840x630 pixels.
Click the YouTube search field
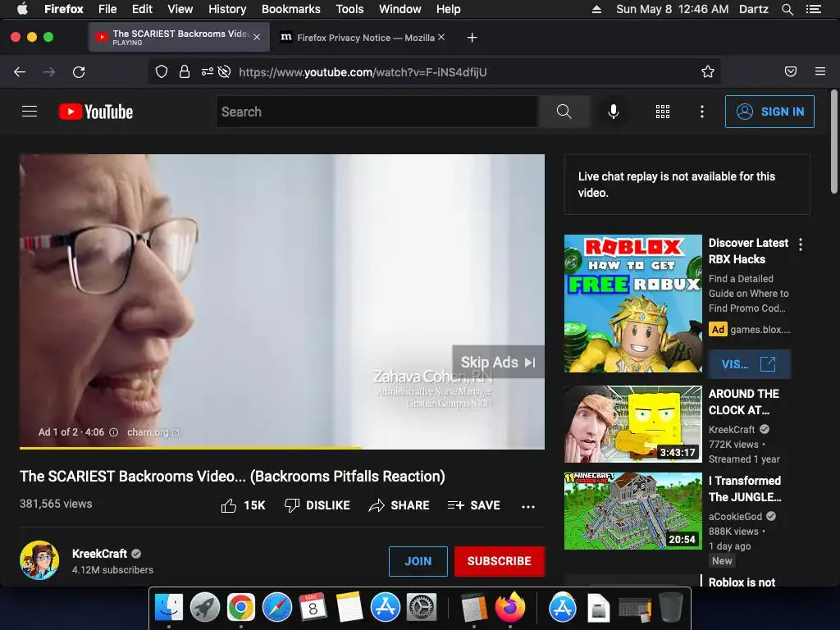click(377, 112)
